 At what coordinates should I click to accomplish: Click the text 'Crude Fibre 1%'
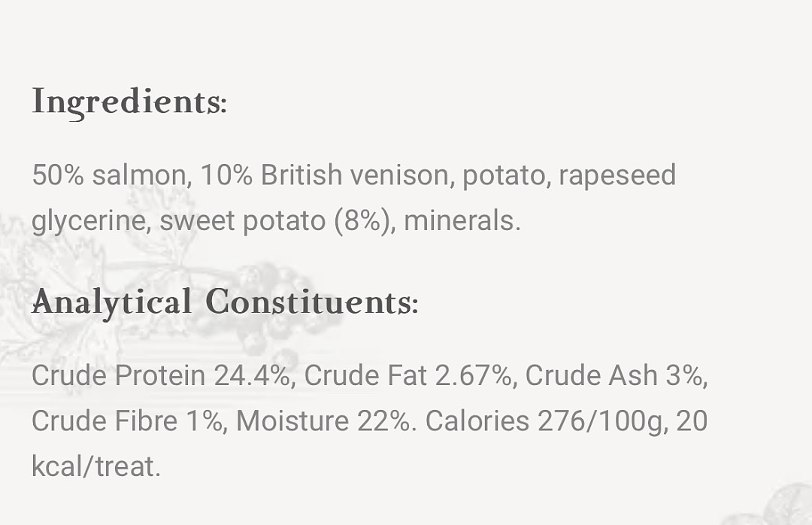point(127,420)
